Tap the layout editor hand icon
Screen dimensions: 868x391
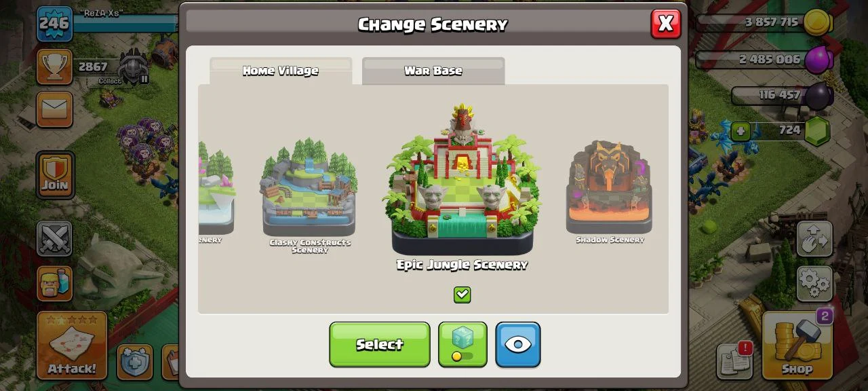(x=814, y=239)
